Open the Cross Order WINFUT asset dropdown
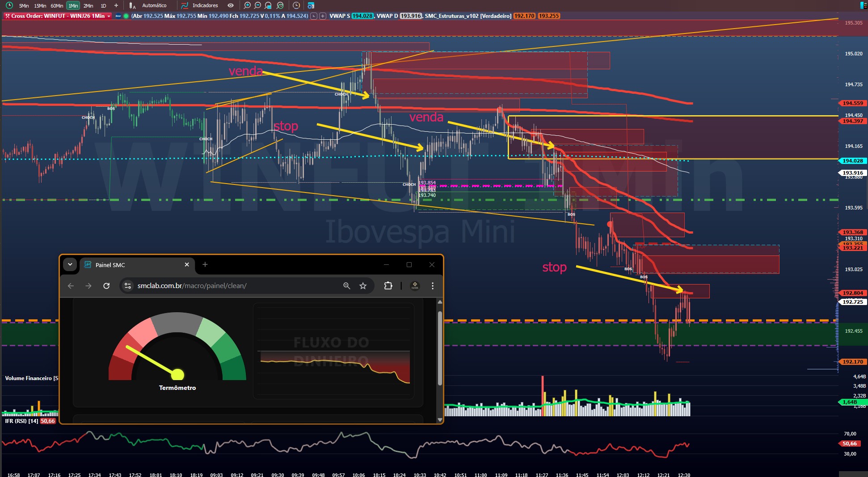Screen dimensions: 868x477 point(109,16)
